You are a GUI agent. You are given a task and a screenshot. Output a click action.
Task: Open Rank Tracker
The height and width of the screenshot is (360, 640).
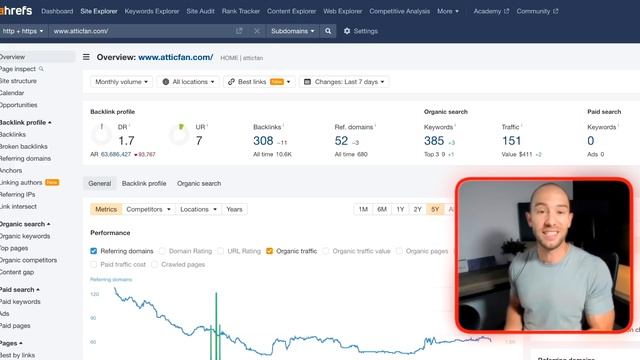point(241,11)
